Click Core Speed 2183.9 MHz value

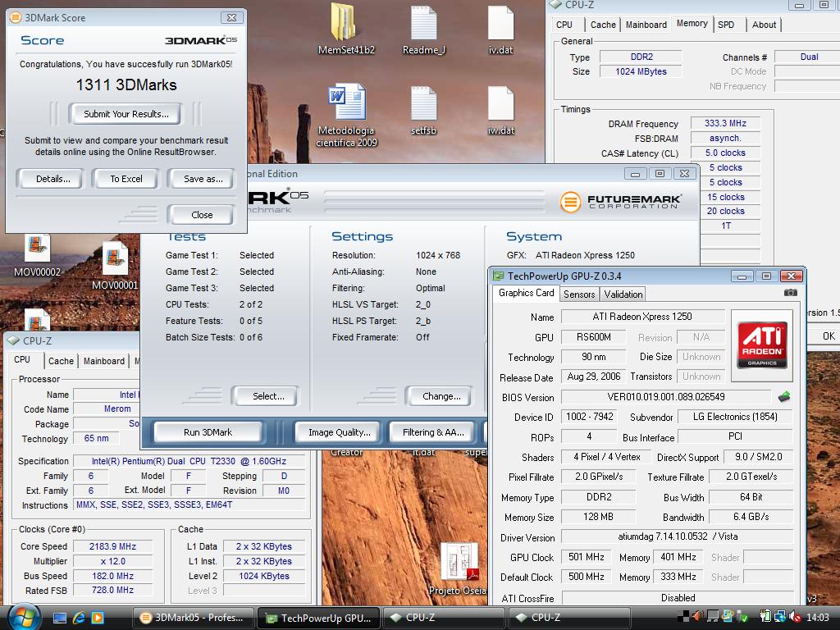[112, 546]
